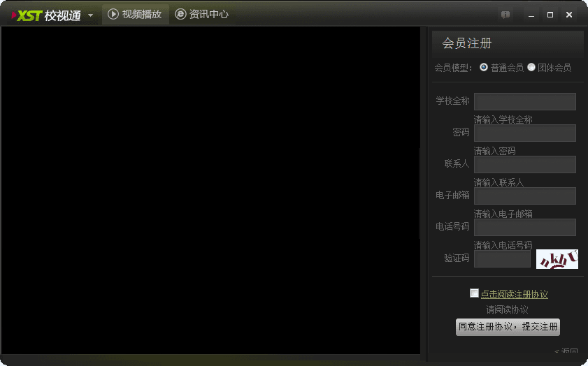Focus the 电话号码 input field
Screen dimensions: 588x366
pyautogui.click(x=524, y=227)
